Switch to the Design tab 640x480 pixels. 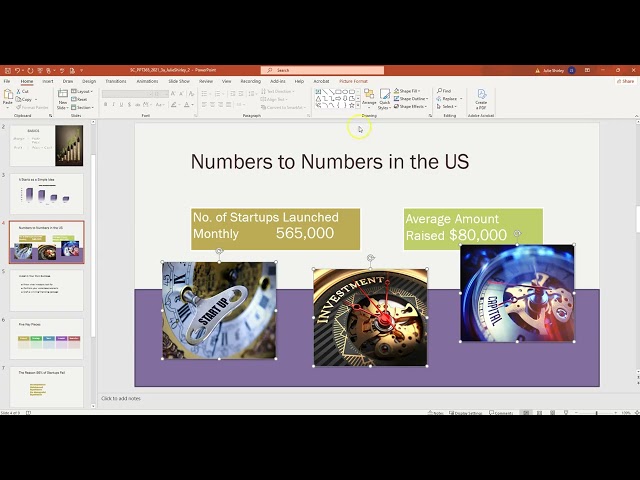[x=89, y=81]
